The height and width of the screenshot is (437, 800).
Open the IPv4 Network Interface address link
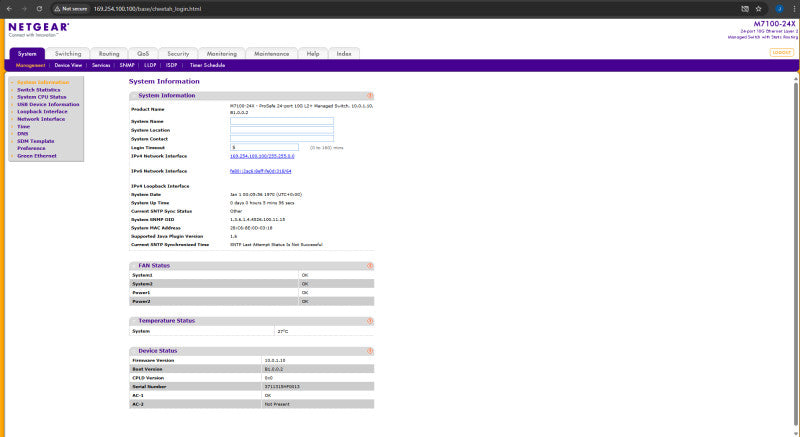[x=262, y=156]
